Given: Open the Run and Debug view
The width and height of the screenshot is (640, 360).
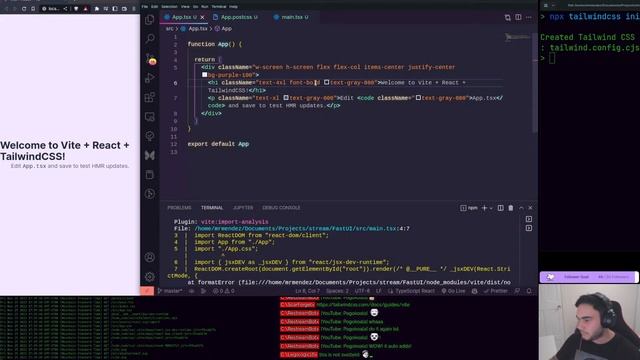Looking at the screenshot, I should tap(150, 78).
